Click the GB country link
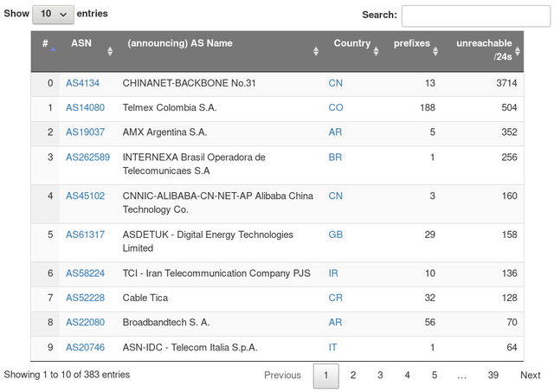Screen dimensions: 554x392 coord(336,235)
